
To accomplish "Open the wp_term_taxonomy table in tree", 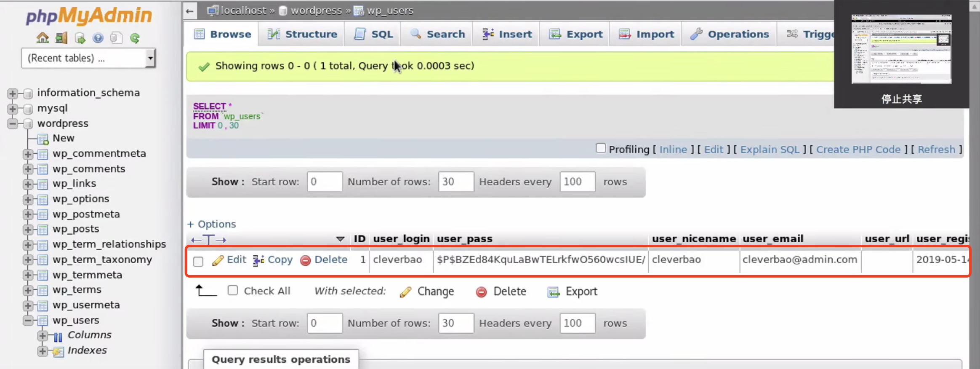I will tap(102, 260).
